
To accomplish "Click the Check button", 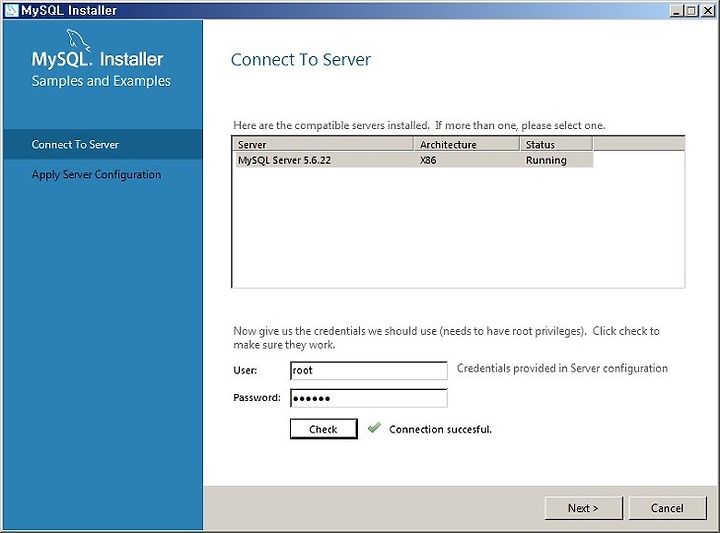I will coord(324,429).
